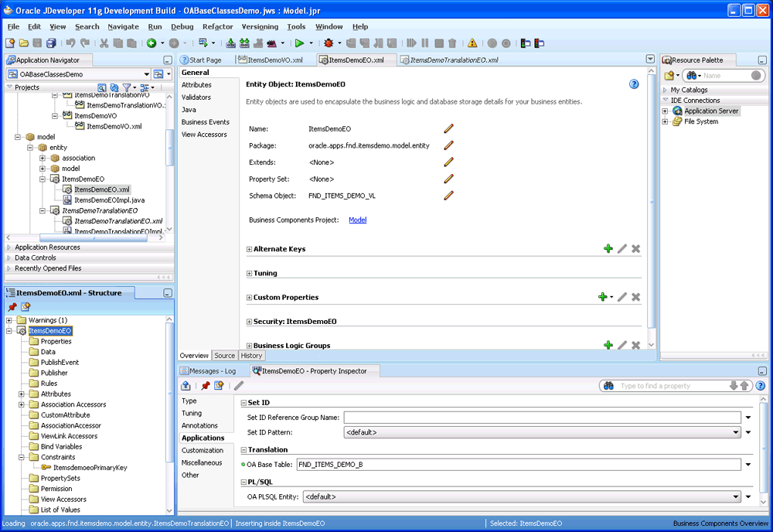Expand Application Server in Resource Palette

click(x=665, y=111)
